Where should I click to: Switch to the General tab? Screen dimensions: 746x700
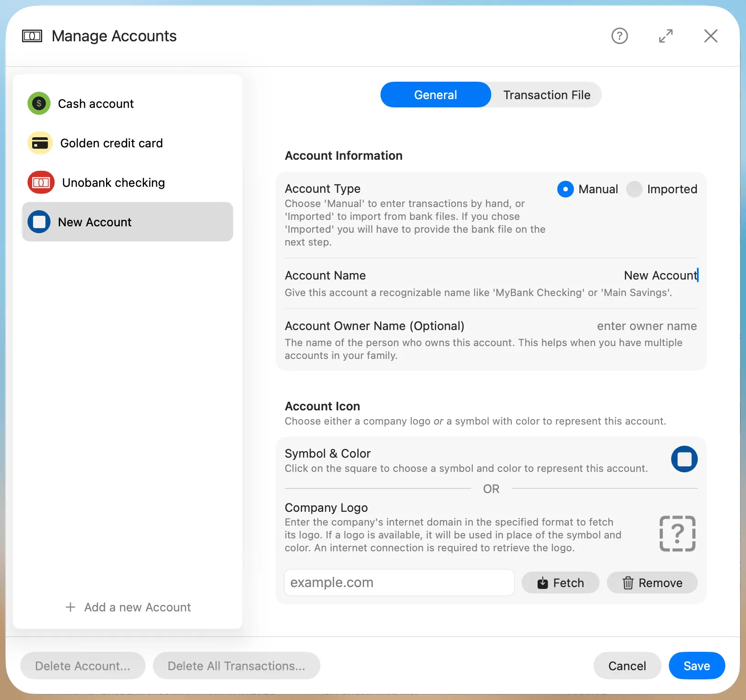point(436,95)
